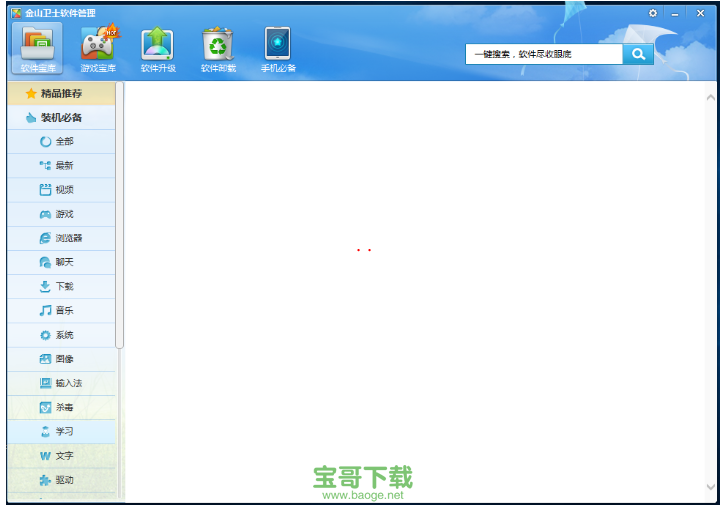This screenshot has height=507, width=726.
Task: Select the 聊天 chat category
Action: [60, 262]
